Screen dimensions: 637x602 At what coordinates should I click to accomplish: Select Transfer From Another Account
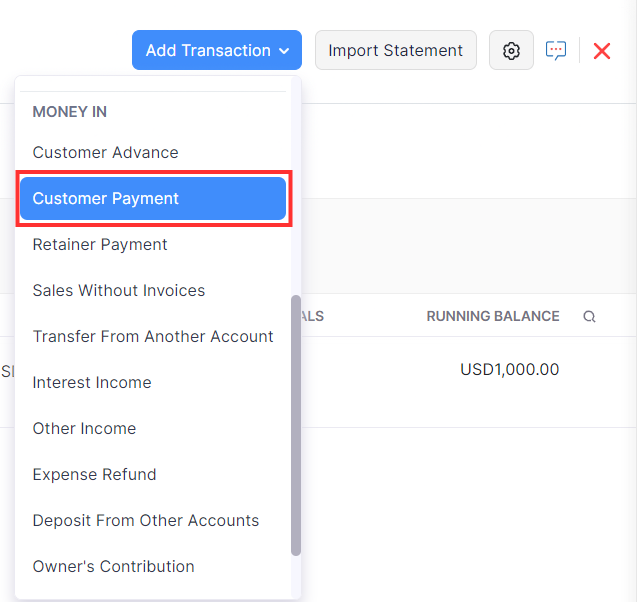(153, 337)
